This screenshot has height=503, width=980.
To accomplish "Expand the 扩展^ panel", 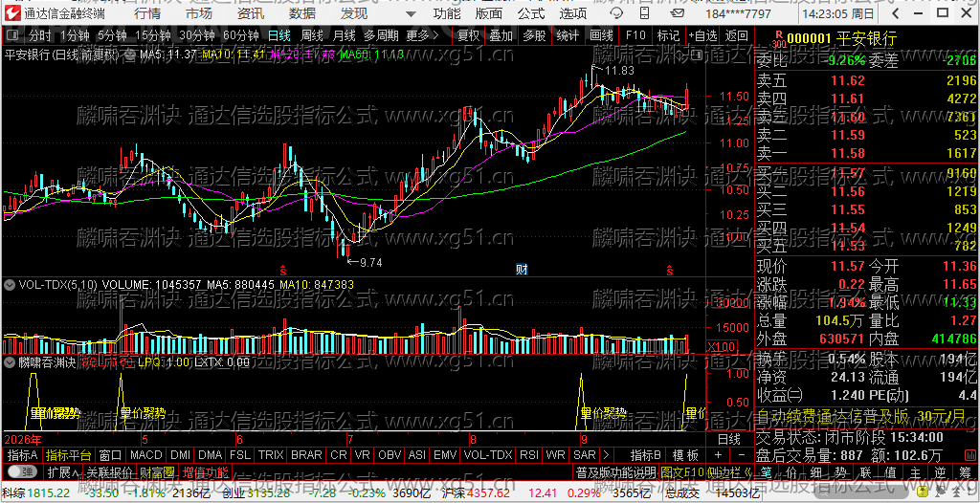I will (x=62, y=471).
